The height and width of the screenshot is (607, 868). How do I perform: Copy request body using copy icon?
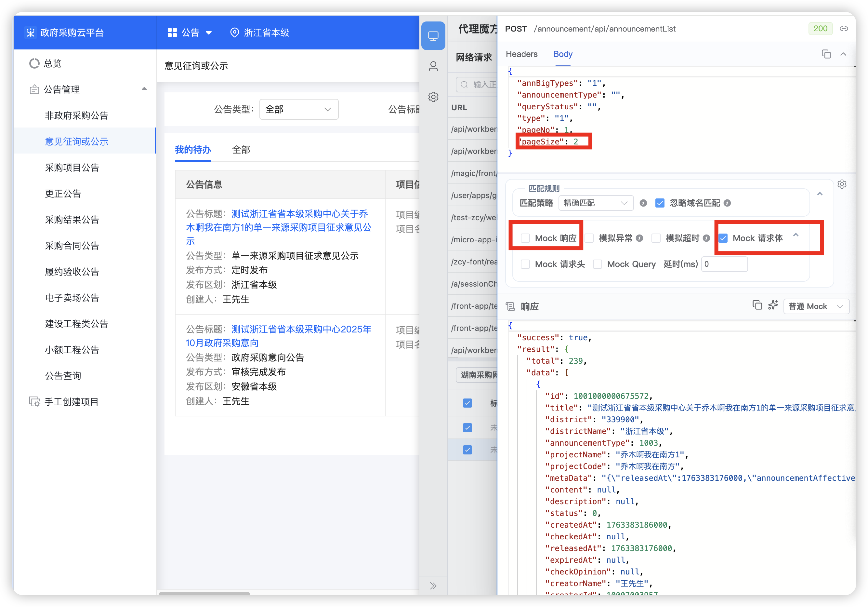coord(826,54)
